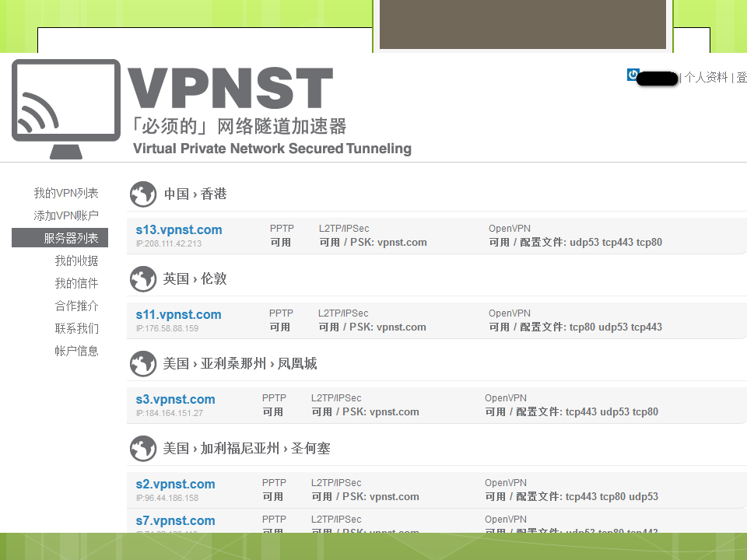Open 合作推介 in the sidebar

[x=76, y=306]
